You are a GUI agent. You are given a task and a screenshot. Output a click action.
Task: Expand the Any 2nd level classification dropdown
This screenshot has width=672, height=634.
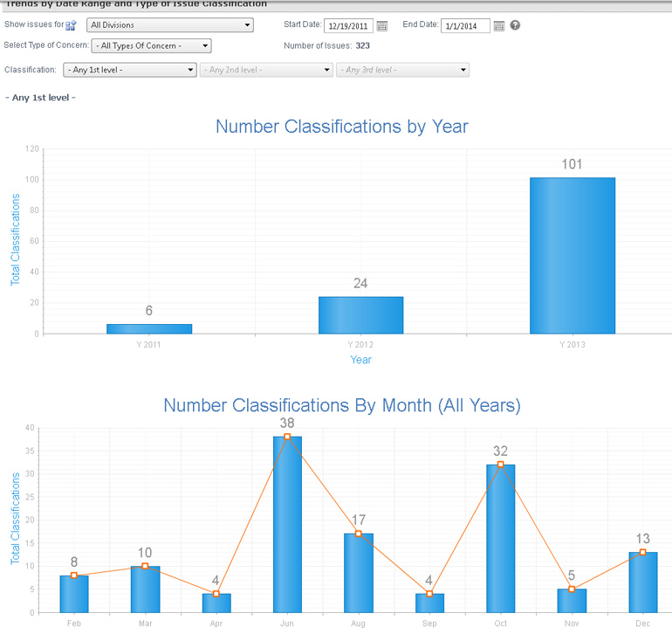[x=266, y=70]
